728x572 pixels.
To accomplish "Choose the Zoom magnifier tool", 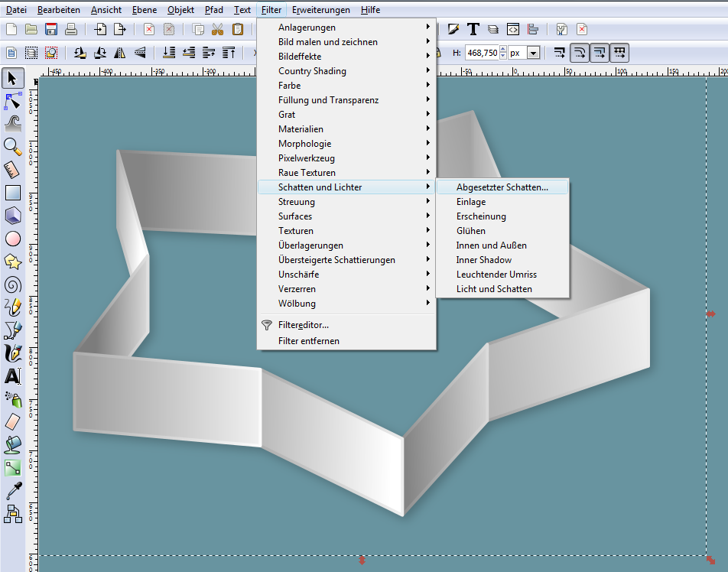I will [13, 147].
